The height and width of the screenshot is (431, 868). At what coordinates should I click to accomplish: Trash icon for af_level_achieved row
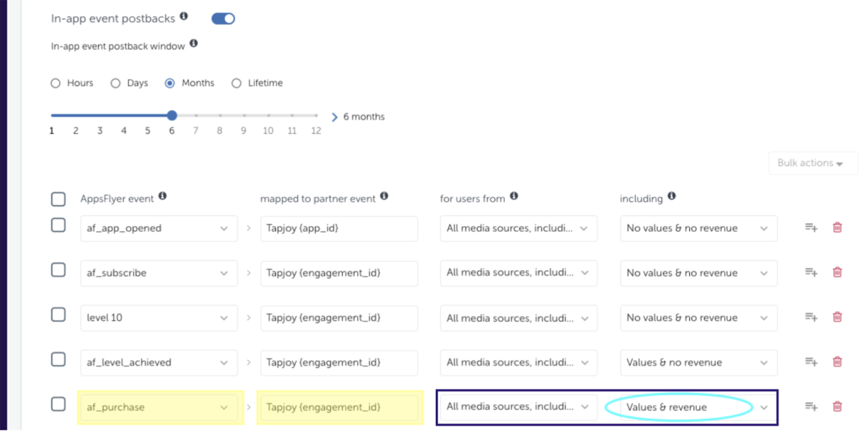click(837, 362)
